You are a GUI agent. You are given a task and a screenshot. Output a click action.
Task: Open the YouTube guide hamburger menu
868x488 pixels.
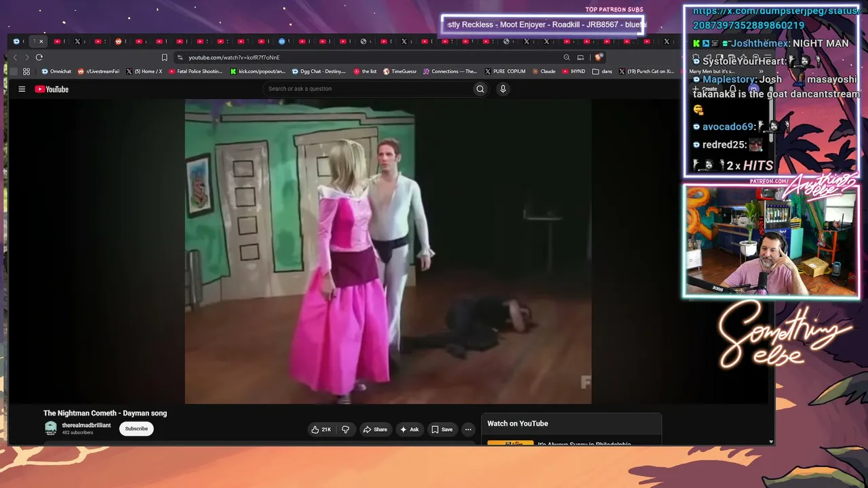[22, 89]
